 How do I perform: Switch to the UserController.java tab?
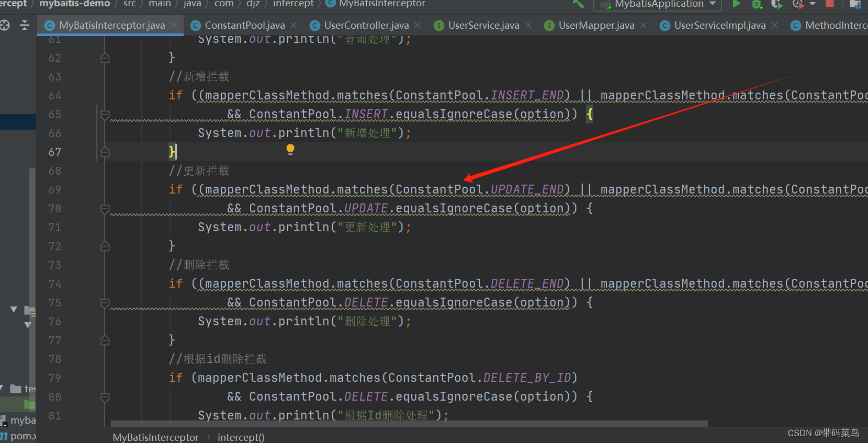click(366, 25)
